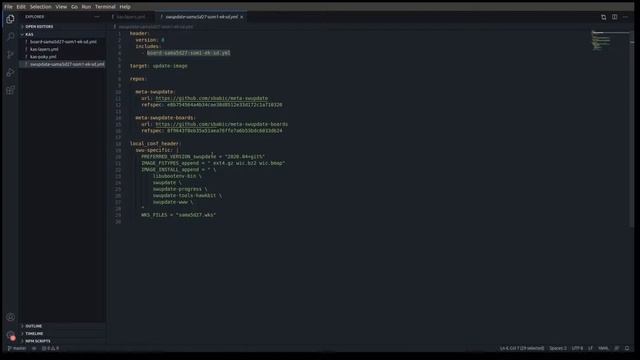The width and height of the screenshot is (640, 360).
Task: Open the File menu
Action: [x=8, y=7]
